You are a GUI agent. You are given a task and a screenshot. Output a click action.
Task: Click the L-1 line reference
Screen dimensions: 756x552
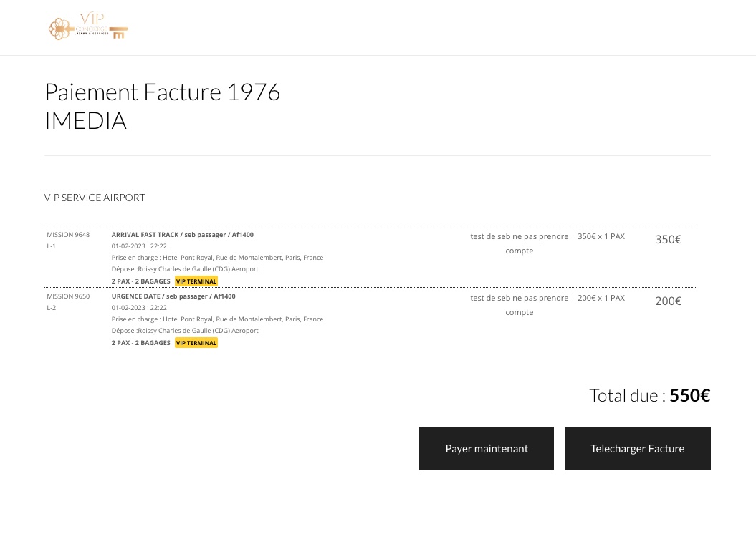51,246
